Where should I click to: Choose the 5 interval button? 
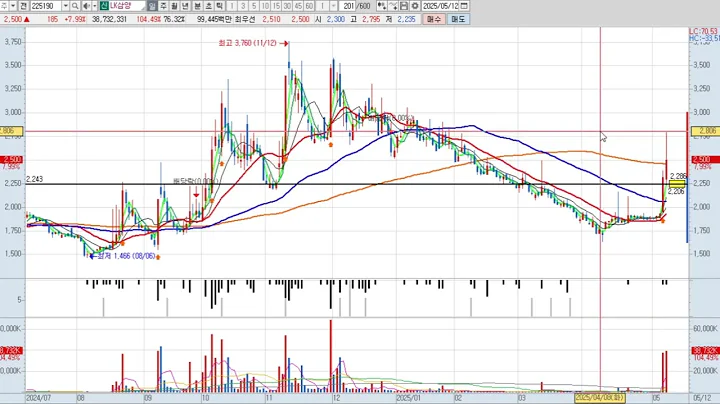coord(254,6)
